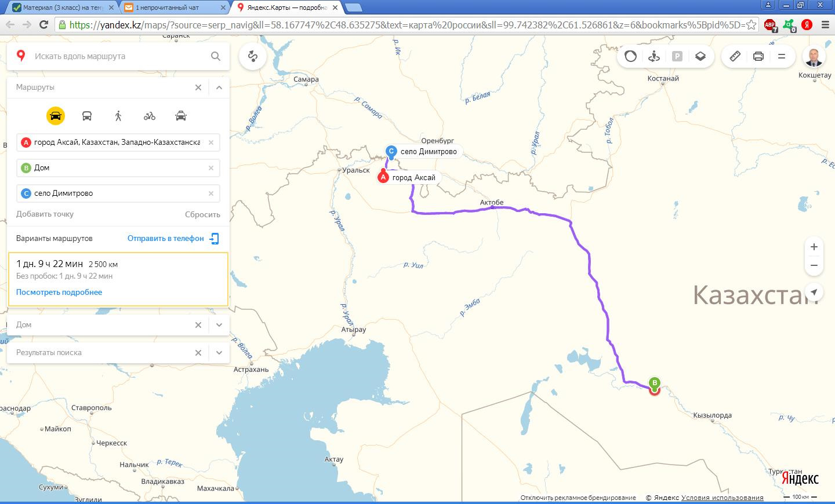Viewport: 835px width, 504px height.
Task: Click the Chrome user profile button
Action: coord(768,5)
